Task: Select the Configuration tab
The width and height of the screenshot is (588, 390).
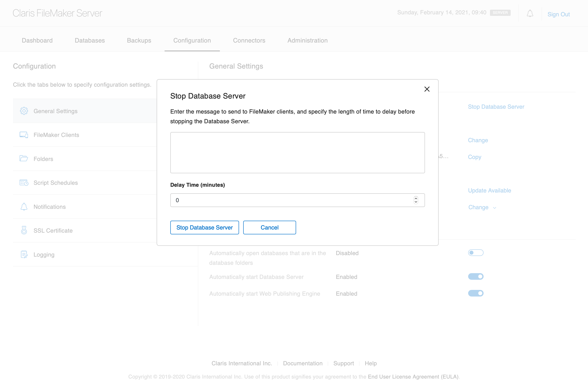Action: 192,40
